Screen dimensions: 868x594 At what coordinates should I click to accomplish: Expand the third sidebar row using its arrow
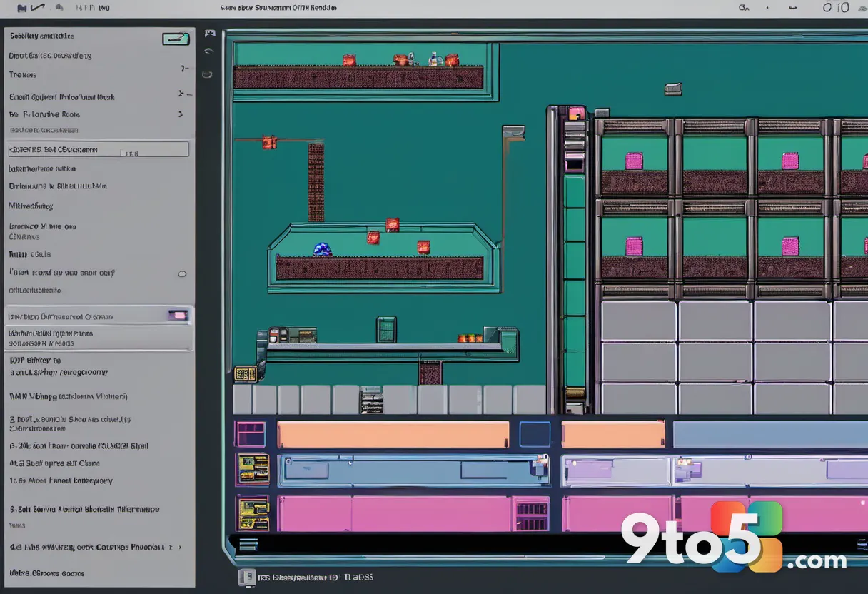(x=184, y=69)
